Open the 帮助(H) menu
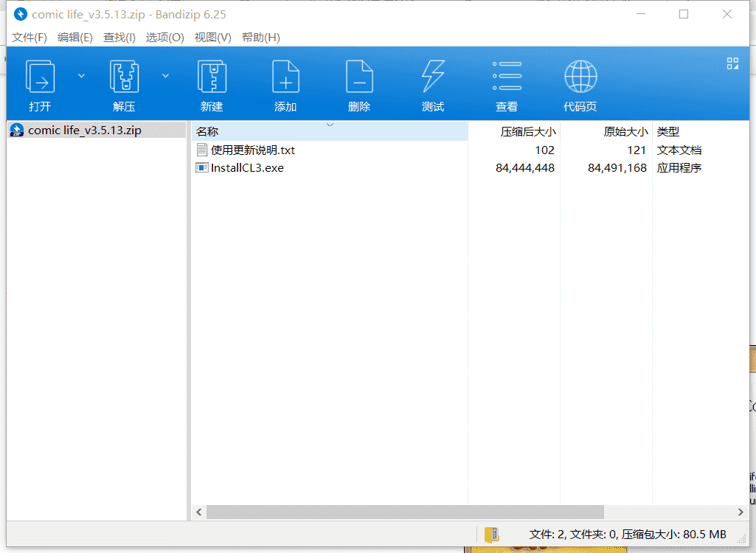Screen dimensions: 756x553 [260, 37]
